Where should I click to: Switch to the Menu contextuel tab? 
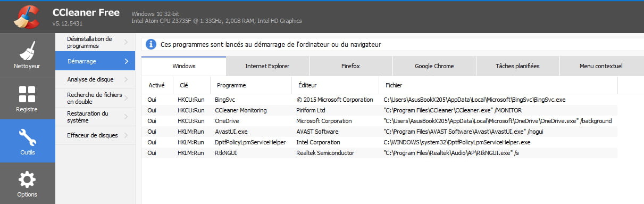tap(601, 66)
